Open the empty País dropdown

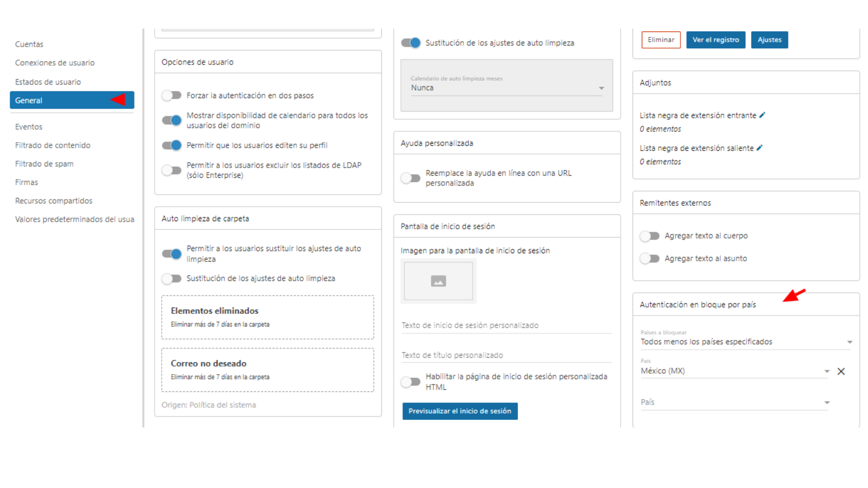coord(735,402)
